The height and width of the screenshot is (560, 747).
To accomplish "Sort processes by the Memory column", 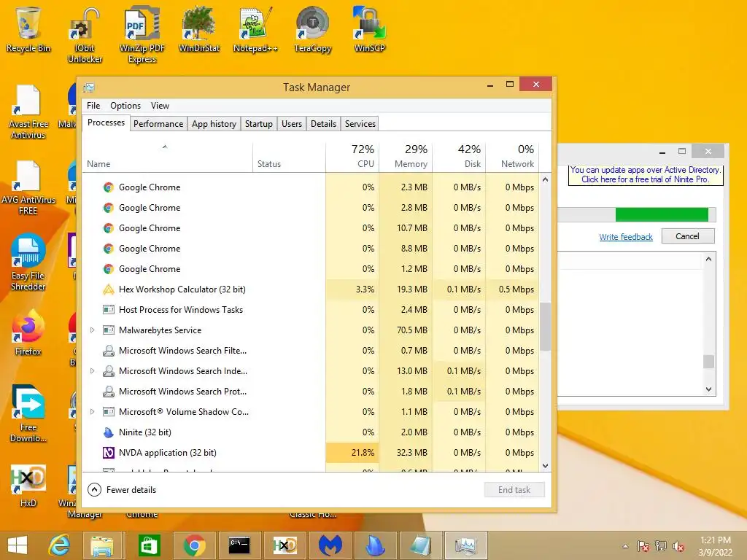I will 406,157.
